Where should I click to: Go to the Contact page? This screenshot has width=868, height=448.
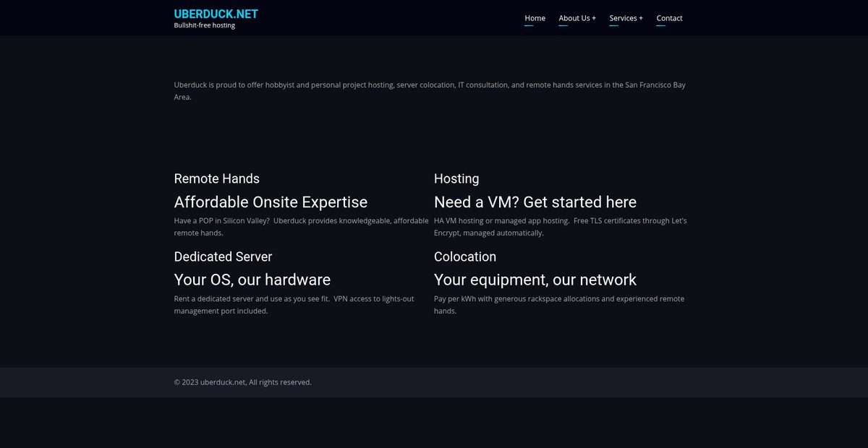669,18
